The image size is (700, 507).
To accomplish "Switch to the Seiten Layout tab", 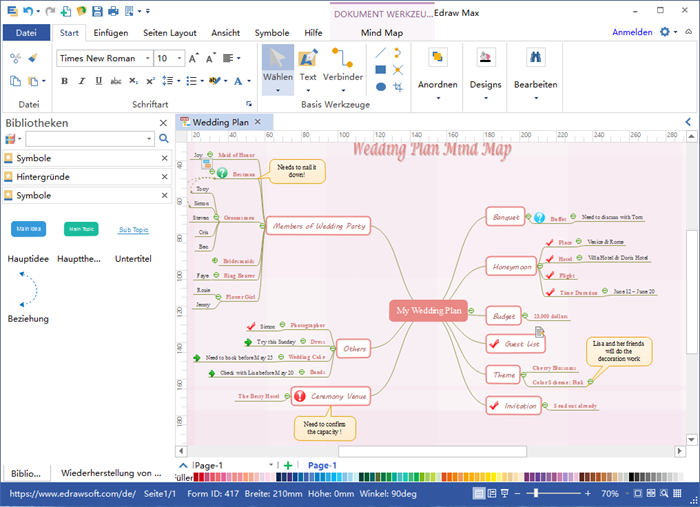I will [x=169, y=32].
